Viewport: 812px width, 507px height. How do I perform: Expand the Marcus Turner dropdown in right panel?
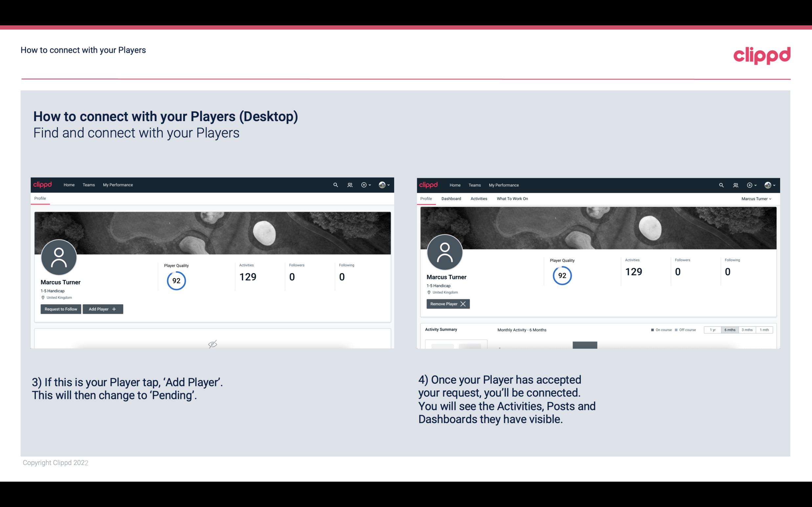(756, 199)
